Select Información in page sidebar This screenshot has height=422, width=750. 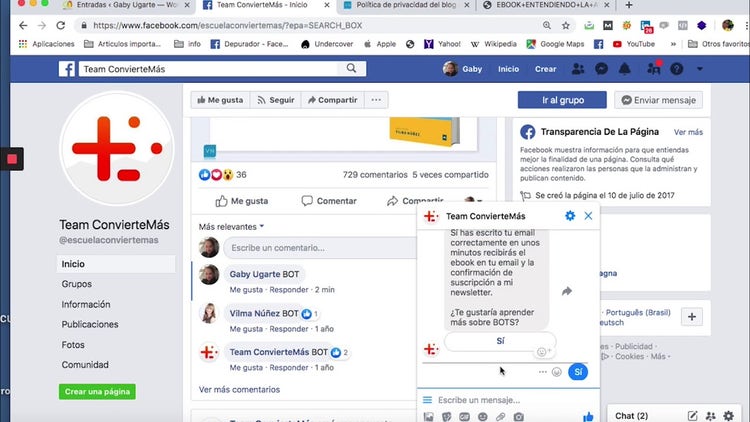tap(86, 304)
